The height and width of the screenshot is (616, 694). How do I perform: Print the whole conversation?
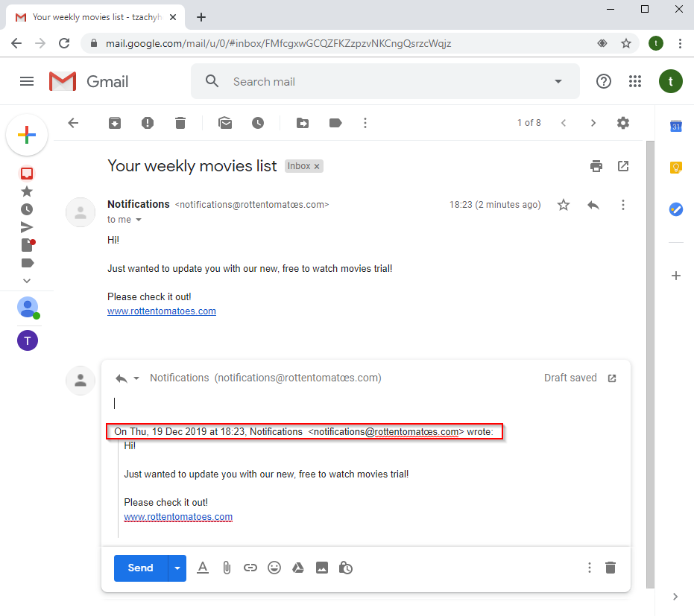pos(596,166)
